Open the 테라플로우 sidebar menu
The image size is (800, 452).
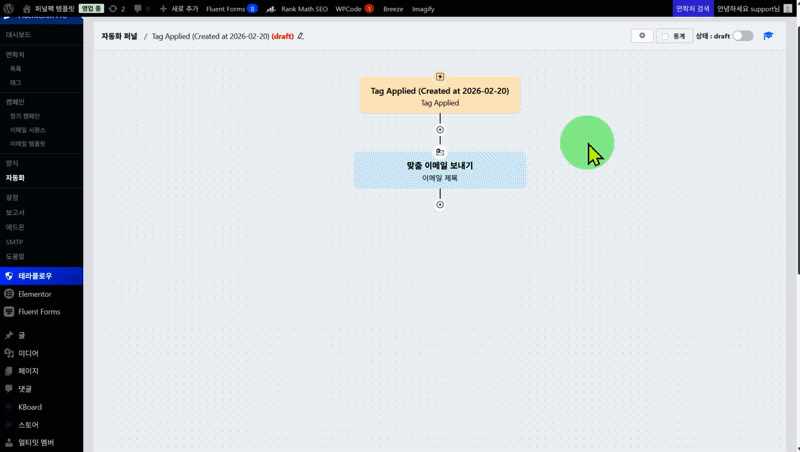coord(35,276)
